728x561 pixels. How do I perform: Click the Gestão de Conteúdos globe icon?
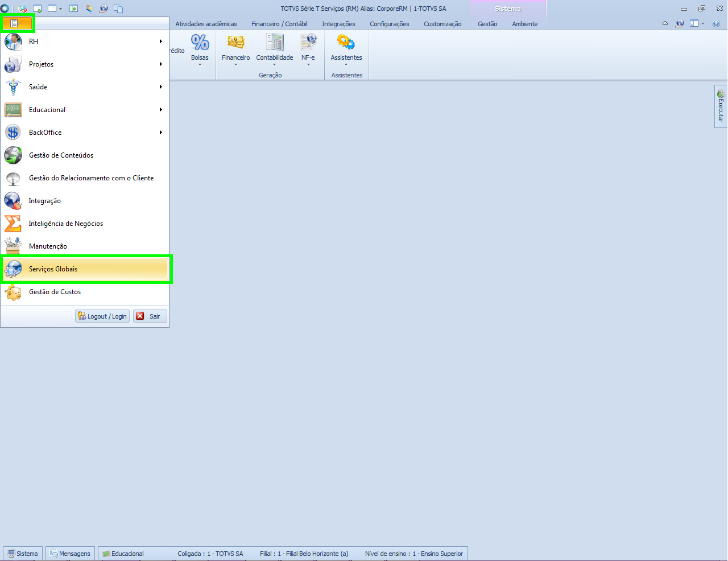click(x=13, y=155)
